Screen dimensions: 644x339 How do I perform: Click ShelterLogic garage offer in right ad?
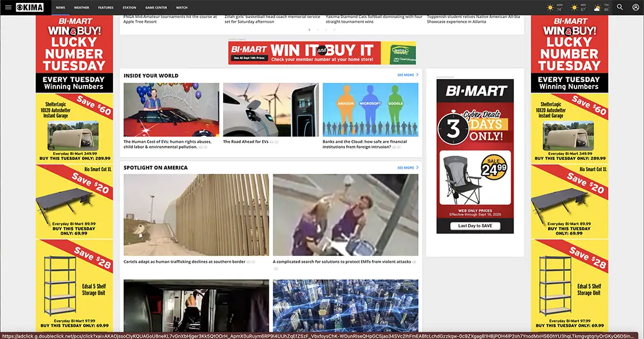[570, 129]
